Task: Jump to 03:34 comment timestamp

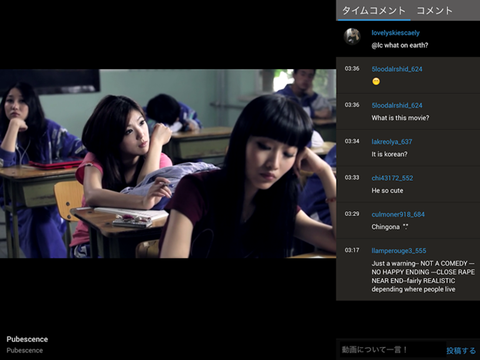Action: tap(352, 141)
